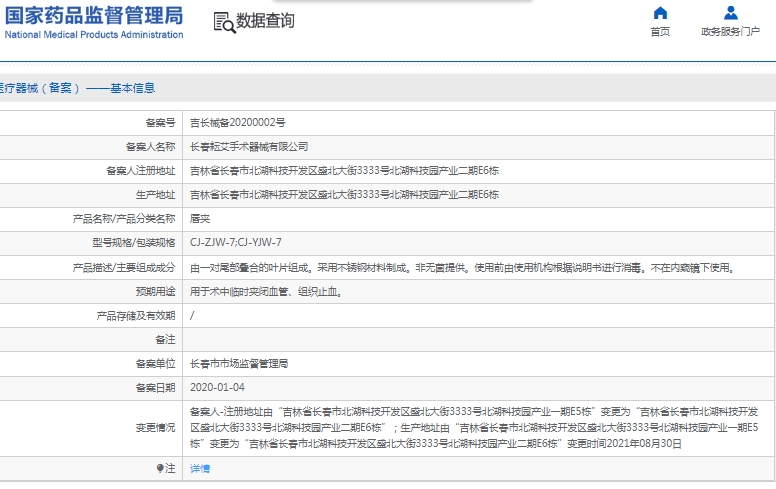776x489 pixels.
Task: Click the 备案人注册地址 address value
Action: [x=344, y=170]
